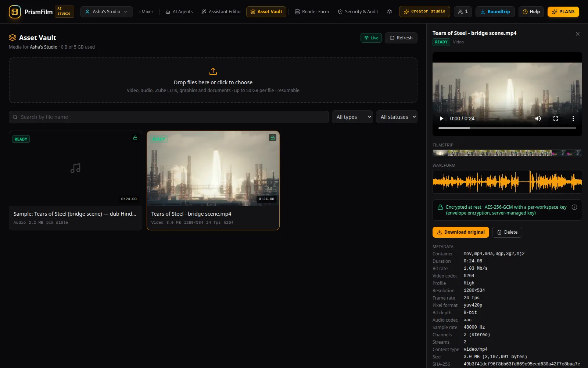Focus the Search by file name field
The image size is (588, 368).
pyautogui.click(x=169, y=117)
